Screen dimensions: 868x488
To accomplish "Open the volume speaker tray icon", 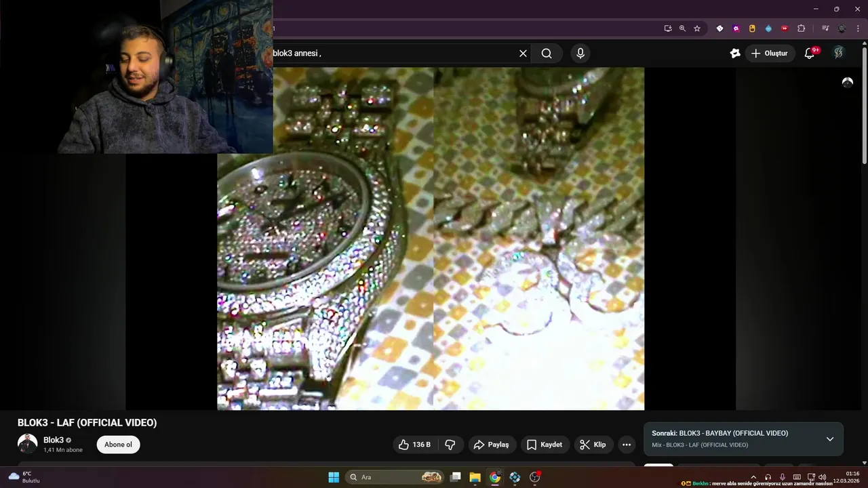I will (x=823, y=477).
